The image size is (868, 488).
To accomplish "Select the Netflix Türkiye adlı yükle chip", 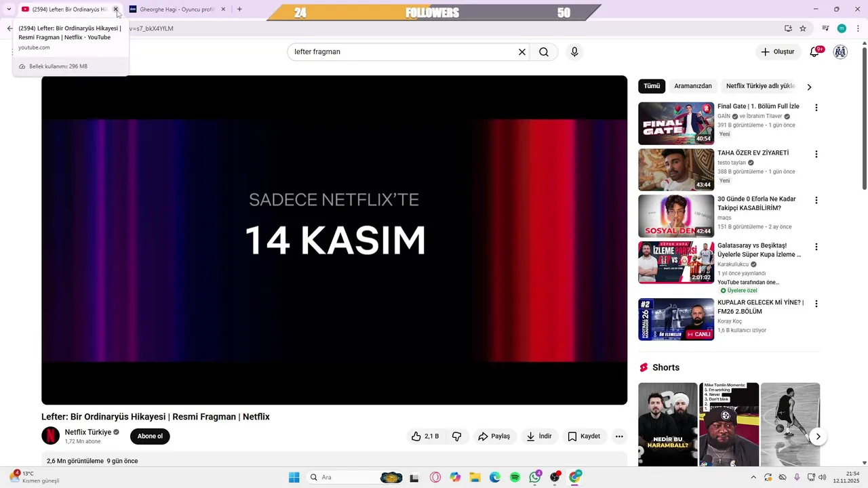I will coord(760,86).
